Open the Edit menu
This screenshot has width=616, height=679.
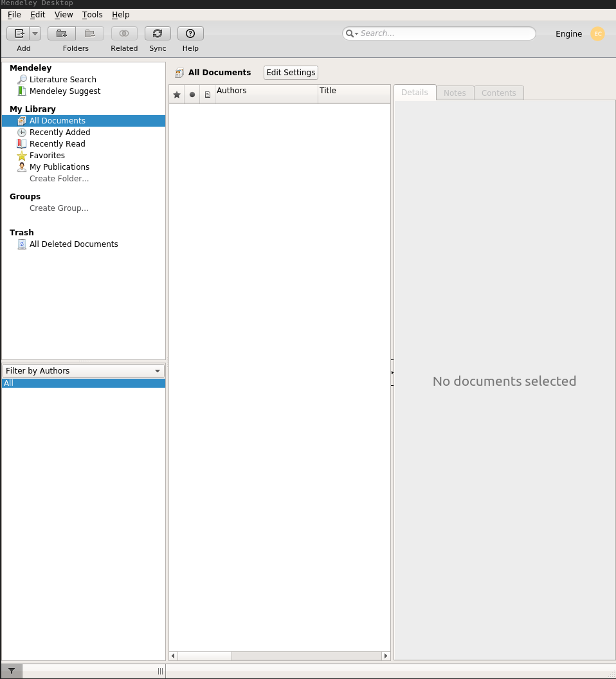[38, 14]
